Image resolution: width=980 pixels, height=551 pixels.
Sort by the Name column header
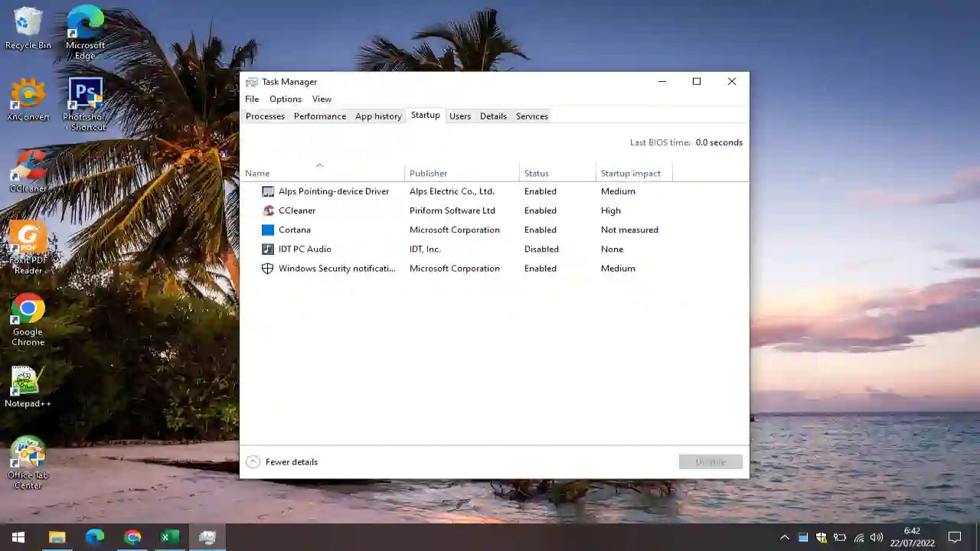pyautogui.click(x=322, y=173)
